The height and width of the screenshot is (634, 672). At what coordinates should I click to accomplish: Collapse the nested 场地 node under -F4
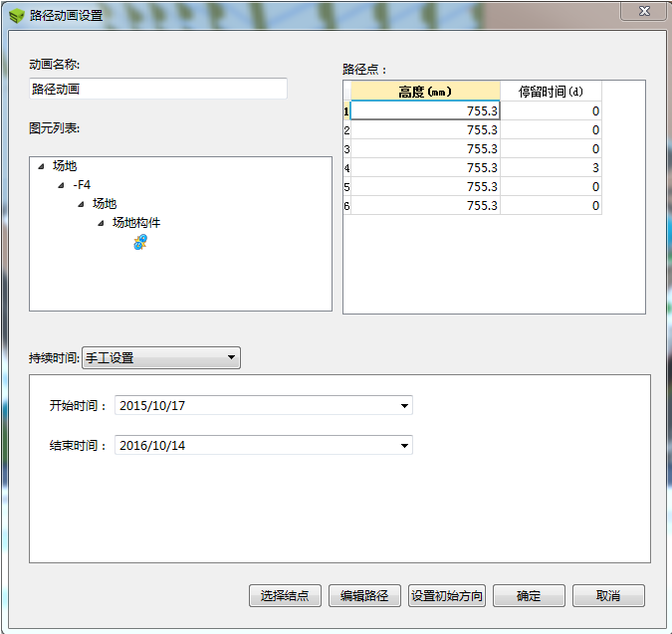tap(81, 204)
